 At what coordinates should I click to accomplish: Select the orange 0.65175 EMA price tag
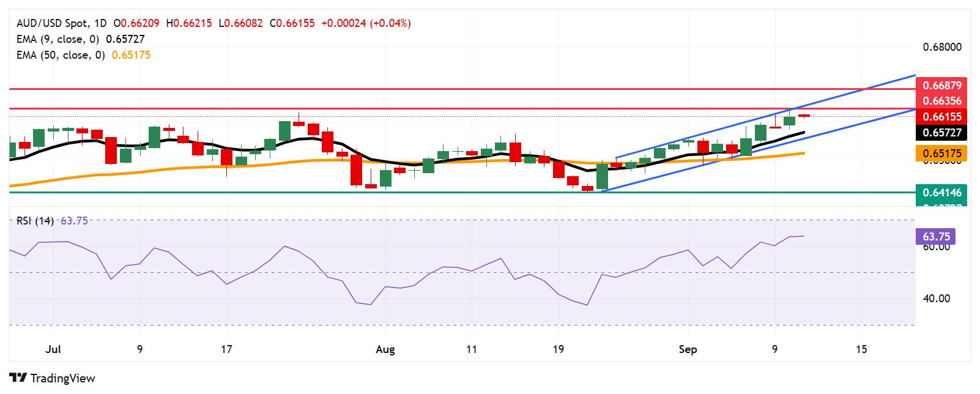coord(941,154)
